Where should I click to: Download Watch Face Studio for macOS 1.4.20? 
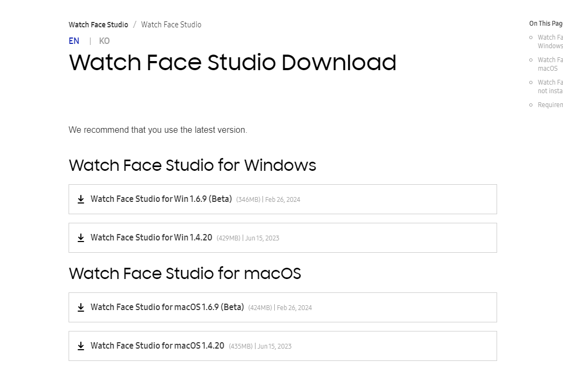coord(283,346)
